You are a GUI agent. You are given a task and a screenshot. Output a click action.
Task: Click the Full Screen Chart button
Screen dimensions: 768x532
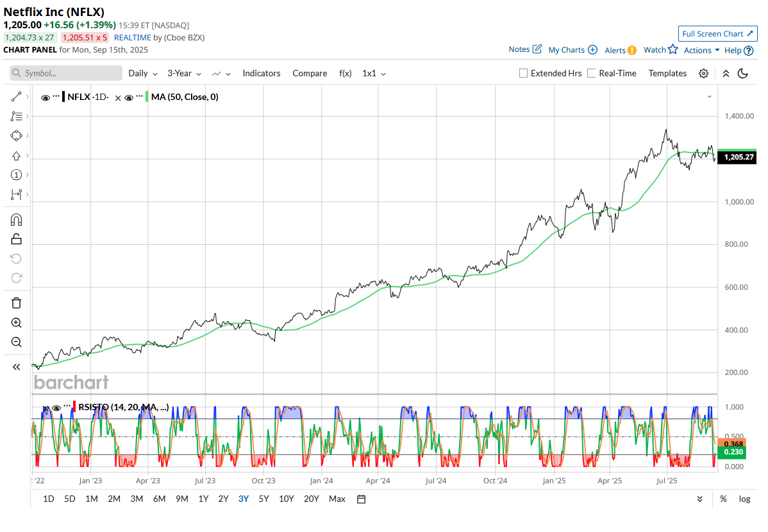[x=717, y=34]
